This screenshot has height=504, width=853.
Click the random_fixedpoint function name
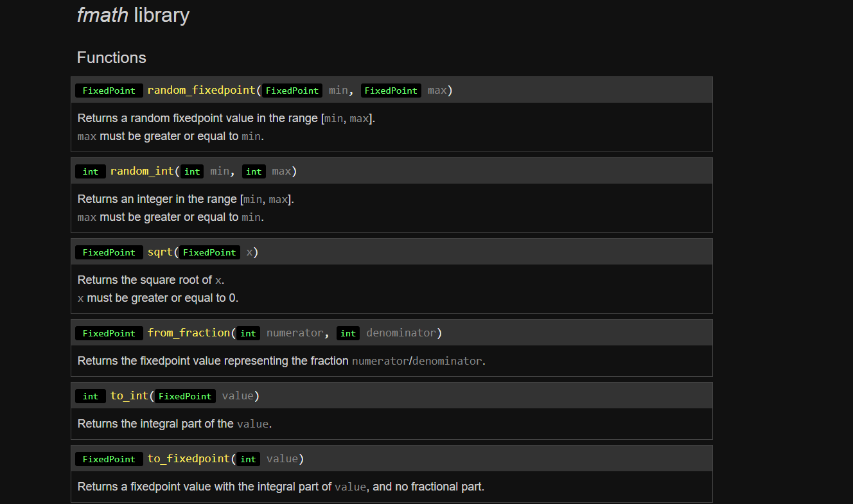(x=201, y=91)
